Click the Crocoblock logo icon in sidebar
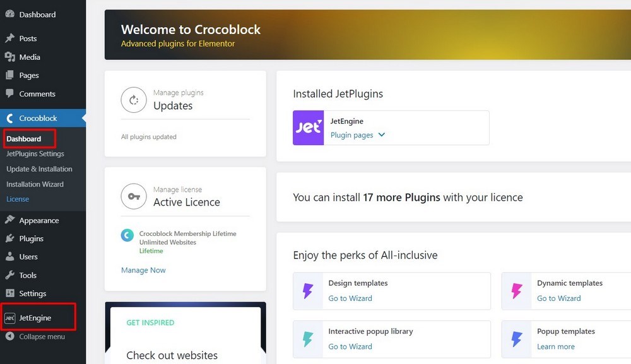The width and height of the screenshot is (631, 364). click(9, 118)
